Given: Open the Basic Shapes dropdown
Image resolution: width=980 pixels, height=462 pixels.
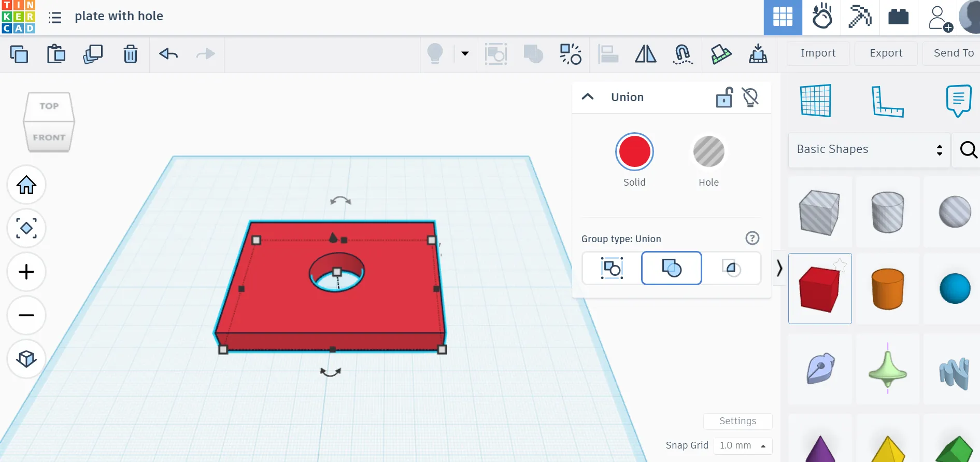Looking at the screenshot, I should (x=869, y=149).
